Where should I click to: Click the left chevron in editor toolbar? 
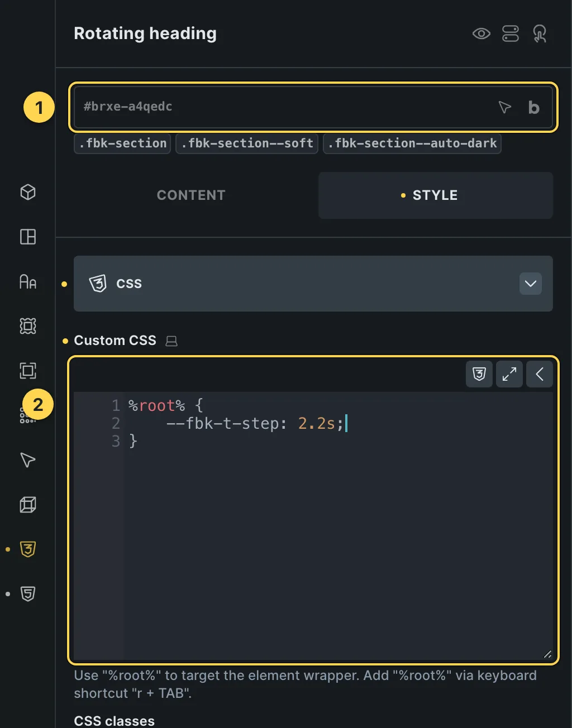coord(540,374)
